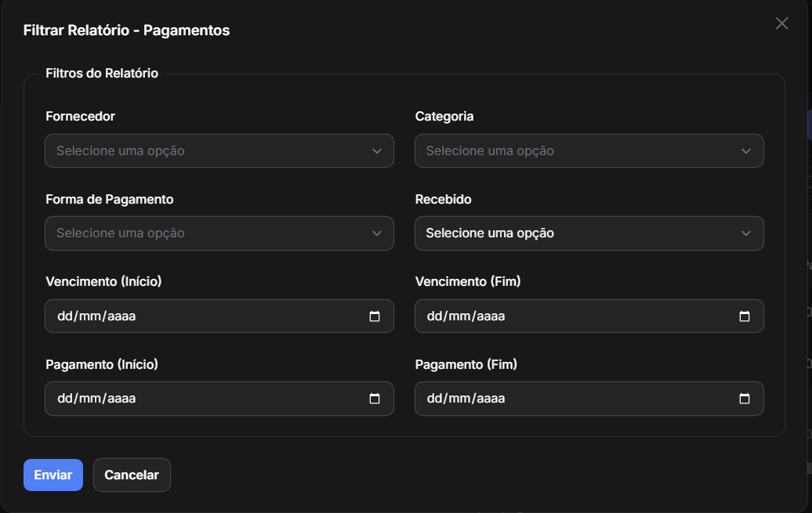Click the Vencimento (Início) label
This screenshot has width=812, height=513.
pyautogui.click(x=103, y=281)
